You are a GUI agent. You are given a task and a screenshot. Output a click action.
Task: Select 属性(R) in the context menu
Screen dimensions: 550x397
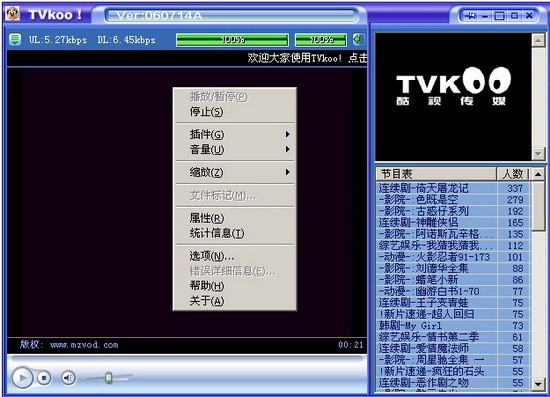click(x=235, y=218)
